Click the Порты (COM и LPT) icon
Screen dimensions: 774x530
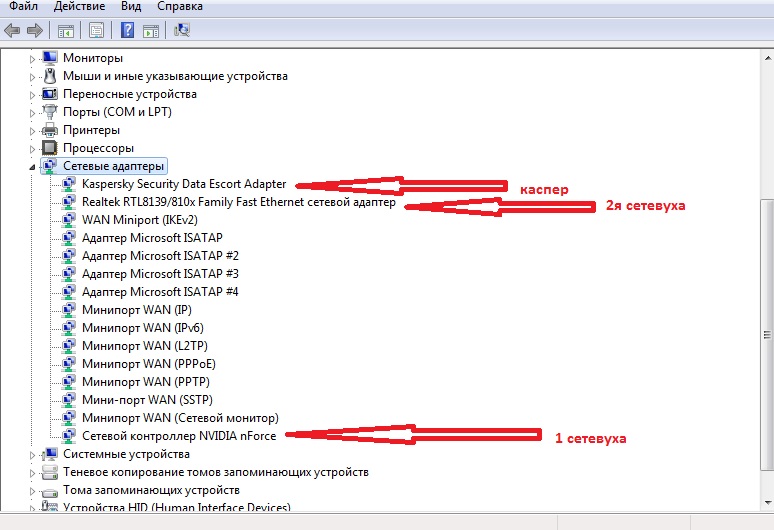click(50, 112)
